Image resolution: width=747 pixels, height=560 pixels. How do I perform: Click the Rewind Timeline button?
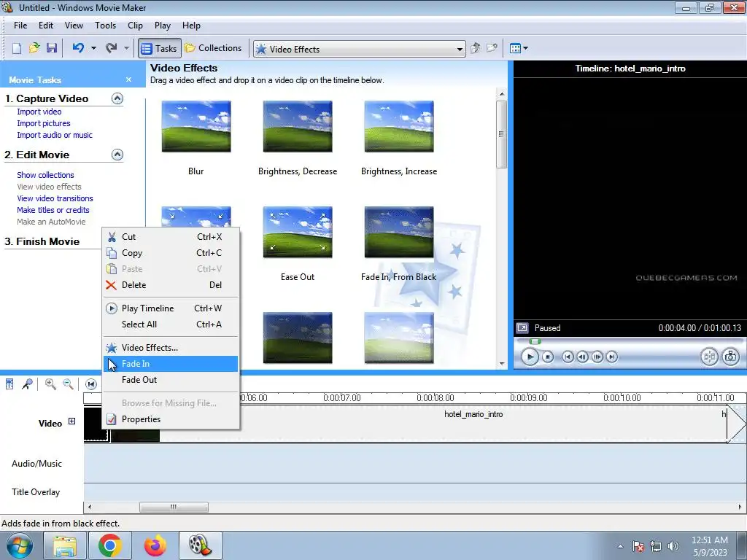[91, 384]
